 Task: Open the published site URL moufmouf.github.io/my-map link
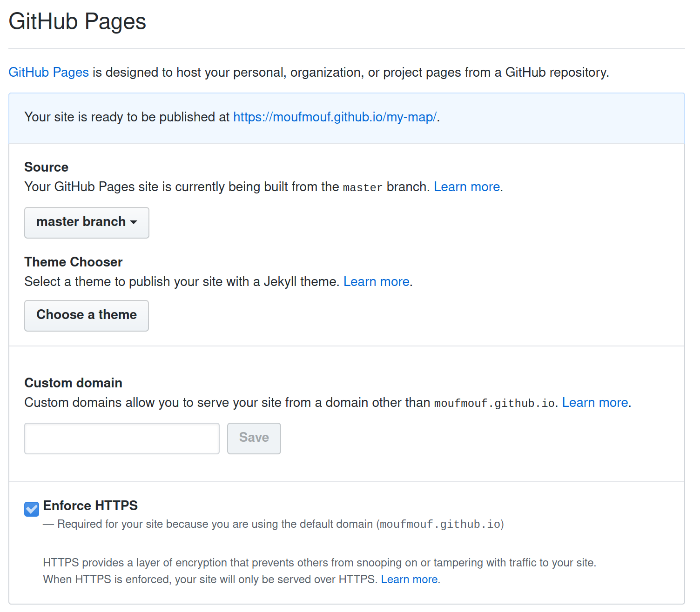[335, 117]
